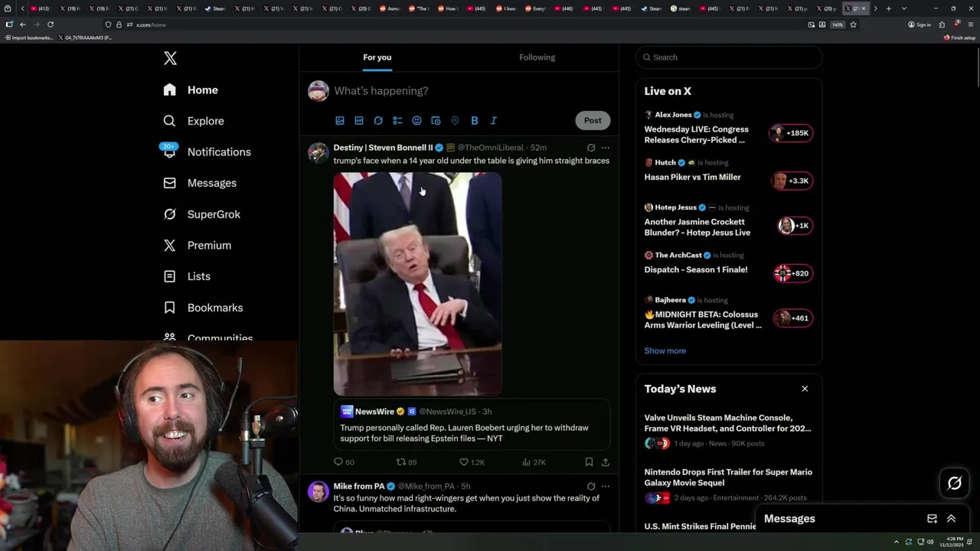Screen dimensions: 980x551
Task: Expand the Messages drawer
Action: pos(951,519)
